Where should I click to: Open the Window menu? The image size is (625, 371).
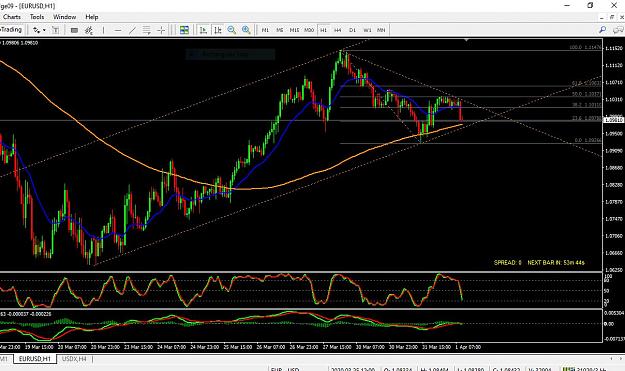click(64, 17)
